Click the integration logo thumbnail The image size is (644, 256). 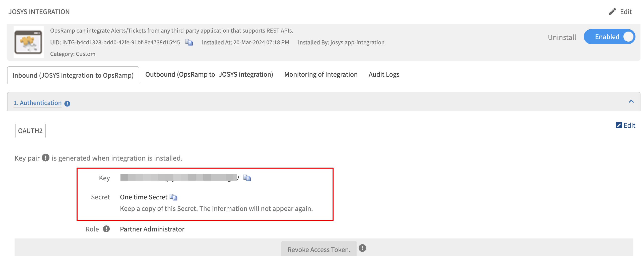(x=29, y=42)
